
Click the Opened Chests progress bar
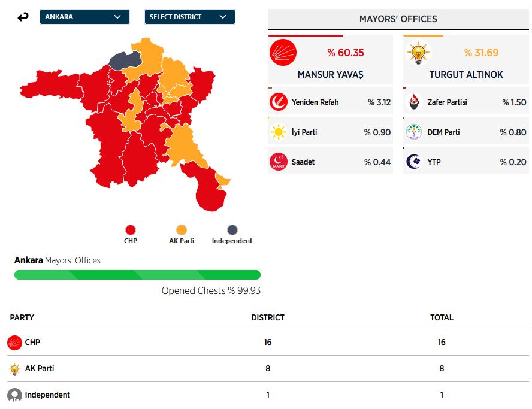137,275
